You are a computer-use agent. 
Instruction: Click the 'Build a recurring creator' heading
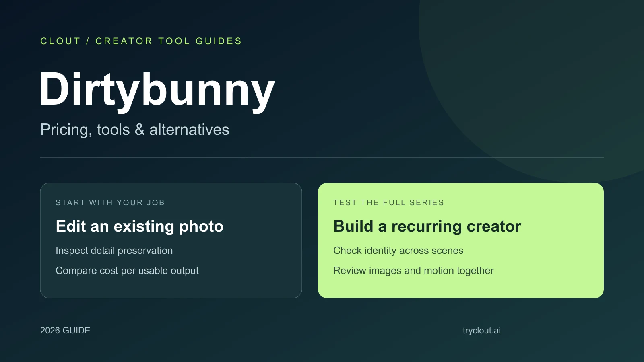tap(427, 226)
